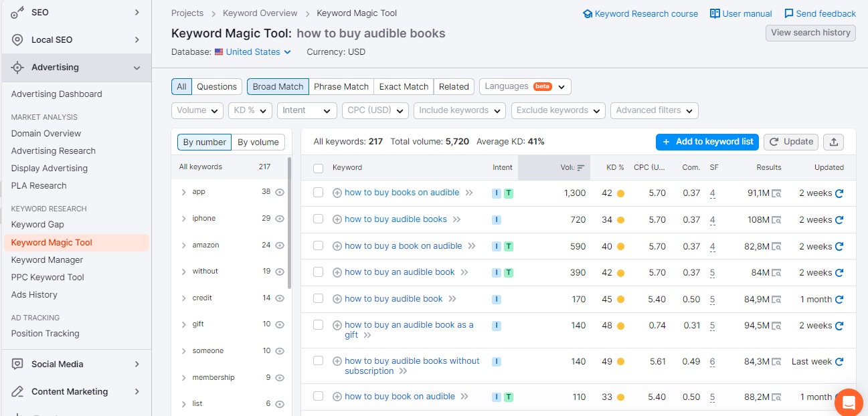This screenshot has width=868, height=416.
Task: Toggle eye icon for 'credit' group
Action: (280, 298)
